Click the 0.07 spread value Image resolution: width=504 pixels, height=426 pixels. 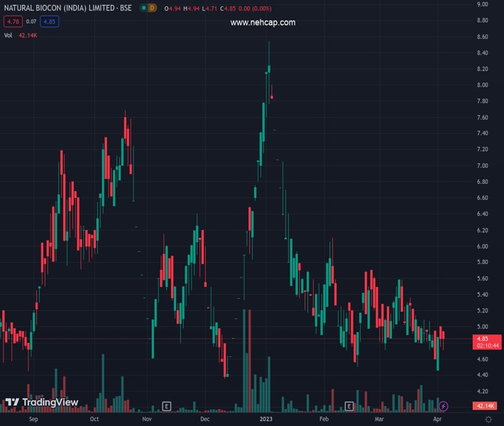pyautogui.click(x=31, y=21)
